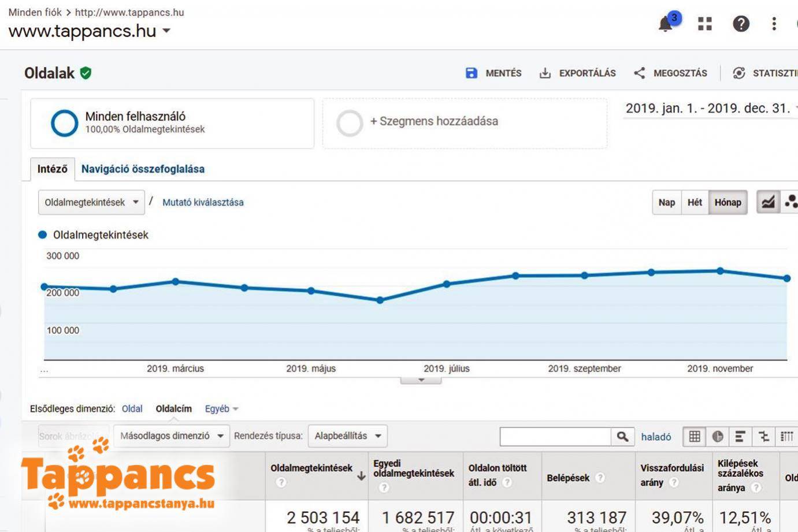Screen dimensions: 798x532
Task: Toggle chart interval to Nap
Action: [666, 202]
